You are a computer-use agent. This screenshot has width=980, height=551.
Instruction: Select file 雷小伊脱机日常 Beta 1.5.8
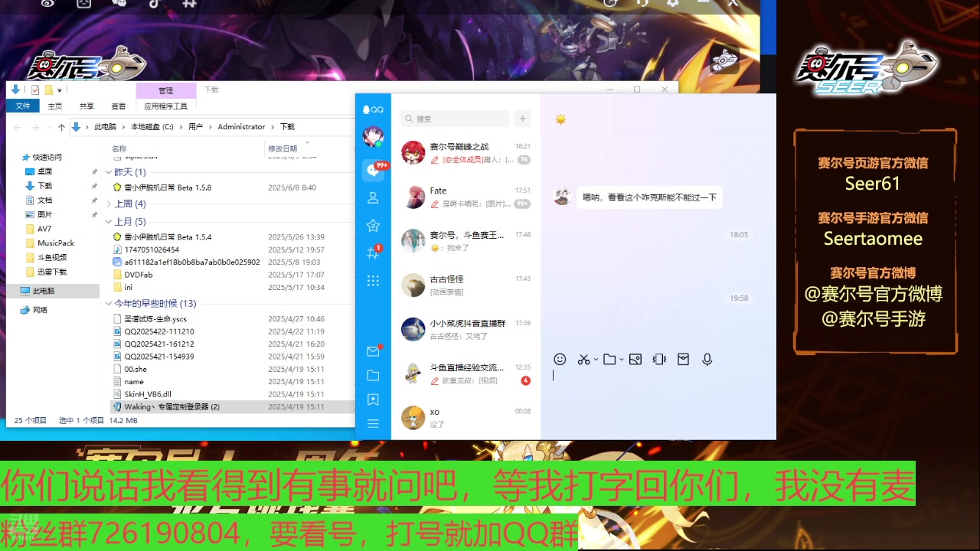168,187
